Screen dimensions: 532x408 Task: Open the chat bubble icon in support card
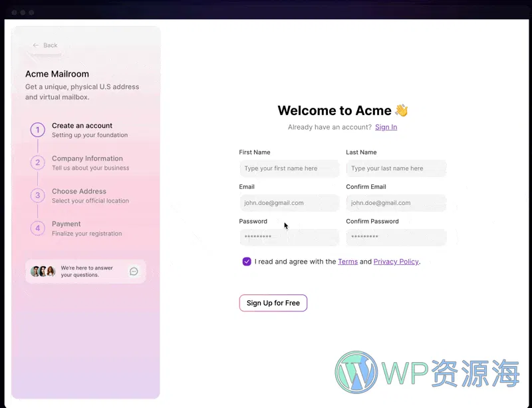coord(134,272)
